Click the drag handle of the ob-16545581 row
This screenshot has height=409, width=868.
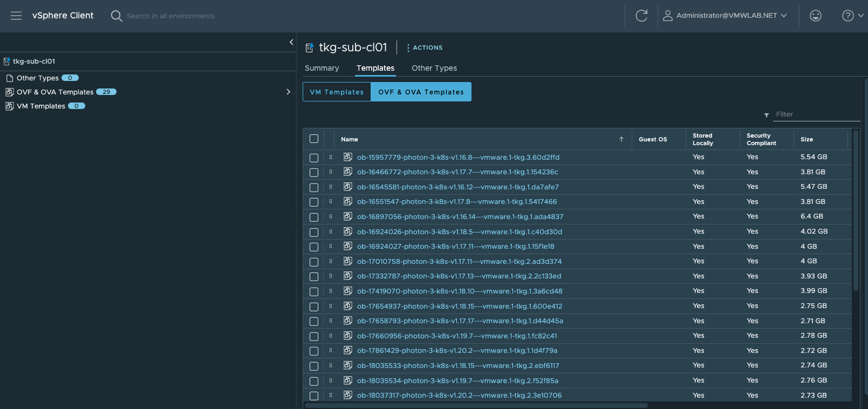[x=331, y=187]
